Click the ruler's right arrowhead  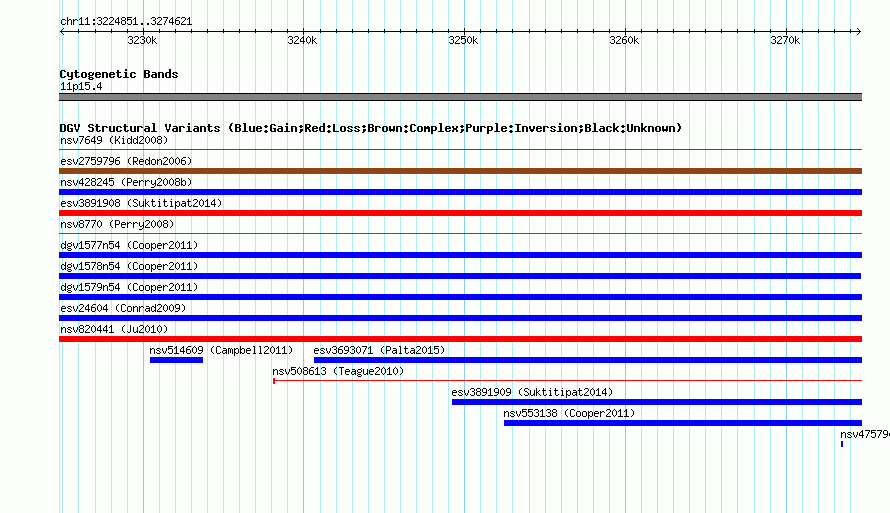[858, 31]
